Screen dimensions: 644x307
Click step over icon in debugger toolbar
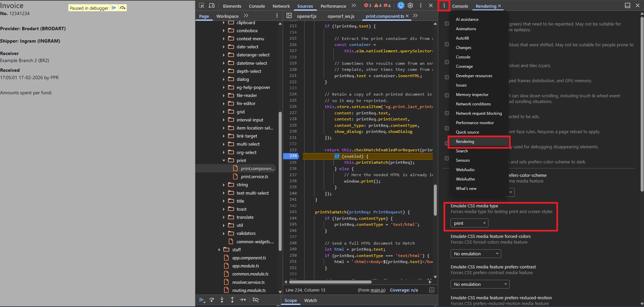[212, 300]
